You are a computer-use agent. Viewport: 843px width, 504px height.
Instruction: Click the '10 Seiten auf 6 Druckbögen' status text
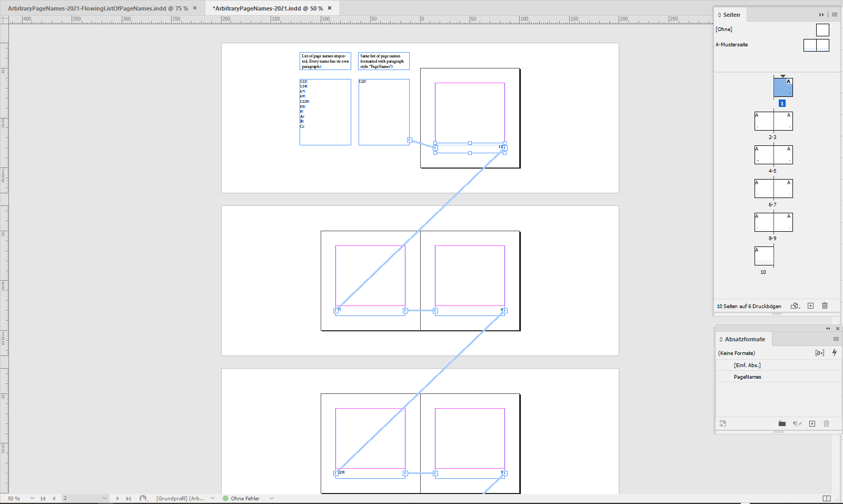click(749, 307)
